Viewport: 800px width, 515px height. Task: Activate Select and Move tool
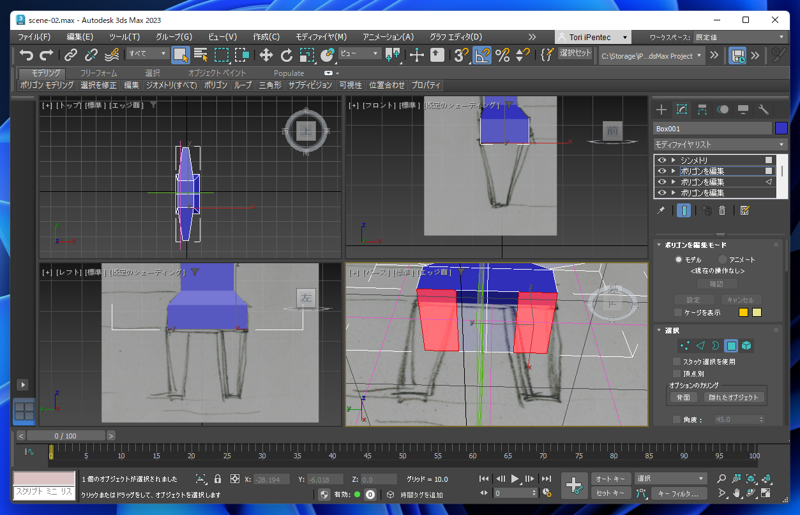(x=266, y=55)
